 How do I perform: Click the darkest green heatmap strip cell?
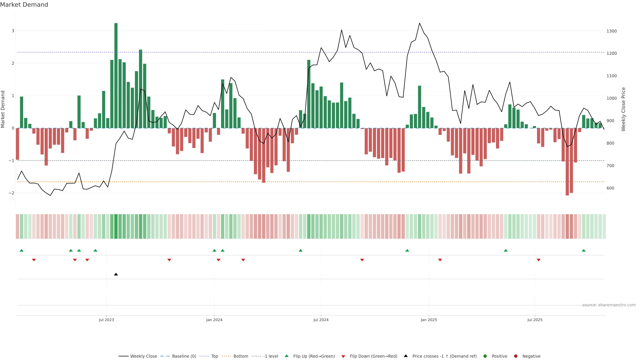[x=116, y=226]
